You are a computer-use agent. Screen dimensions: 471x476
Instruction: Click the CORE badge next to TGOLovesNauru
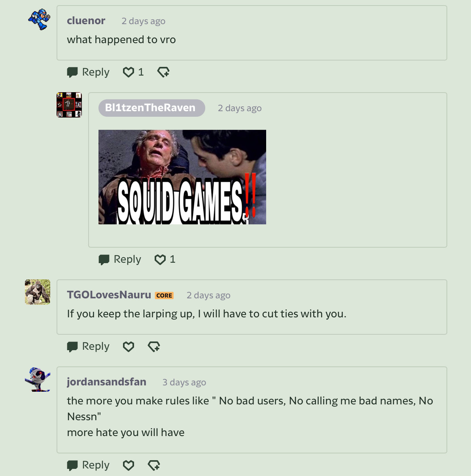pyautogui.click(x=164, y=295)
